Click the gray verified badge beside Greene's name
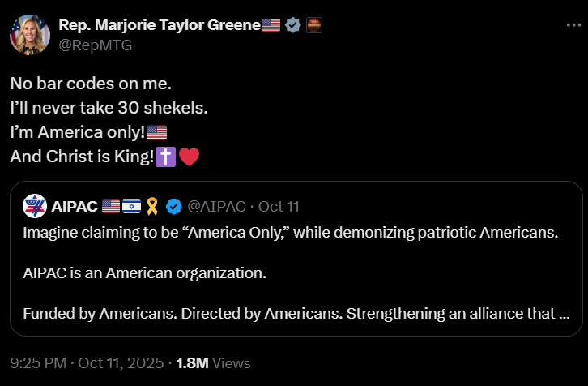588x386 pixels. click(293, 25)
